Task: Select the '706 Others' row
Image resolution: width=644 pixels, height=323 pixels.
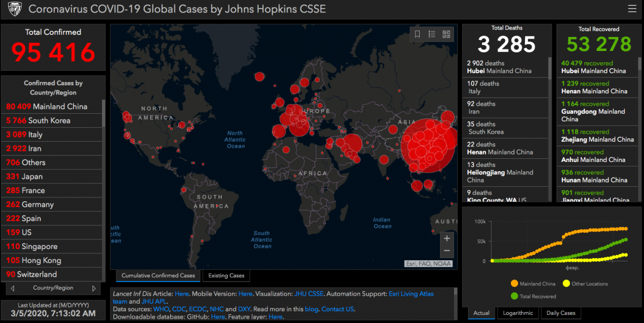Action: [52, 162]
